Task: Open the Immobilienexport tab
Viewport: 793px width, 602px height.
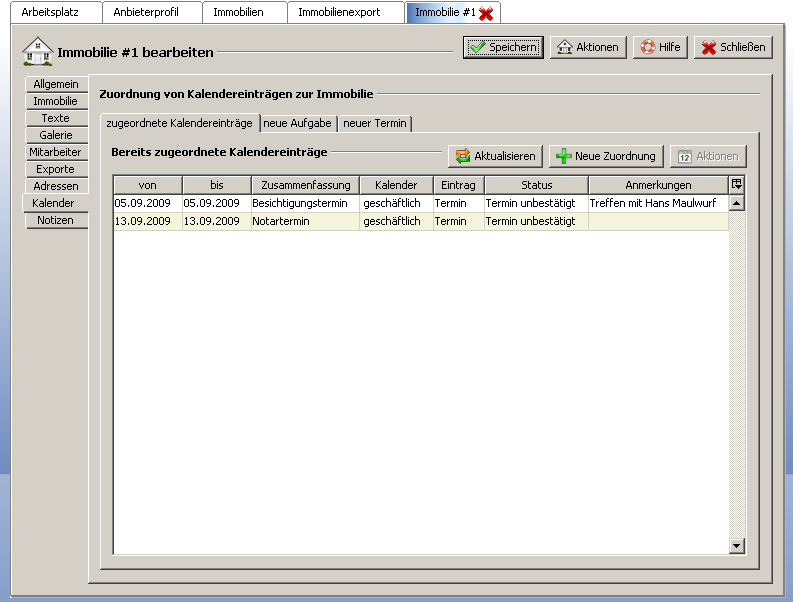Action: [339, 12]
